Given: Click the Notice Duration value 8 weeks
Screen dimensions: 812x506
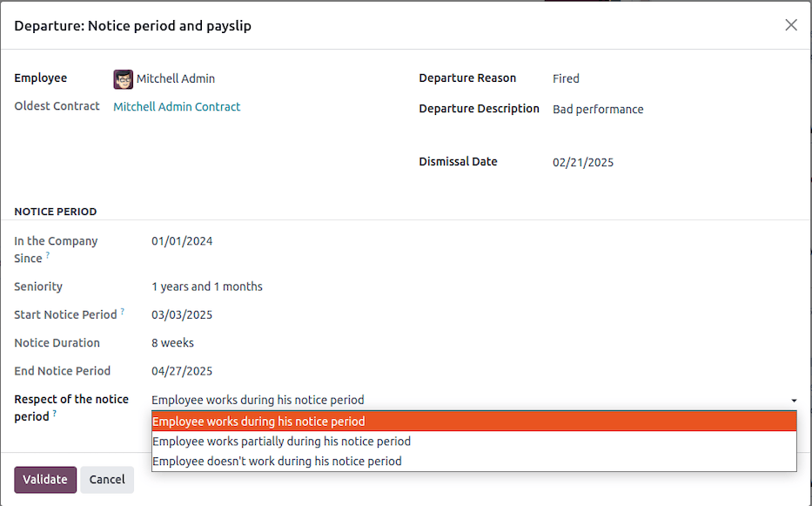Looking at the screenshot, I should pos(172,343).
